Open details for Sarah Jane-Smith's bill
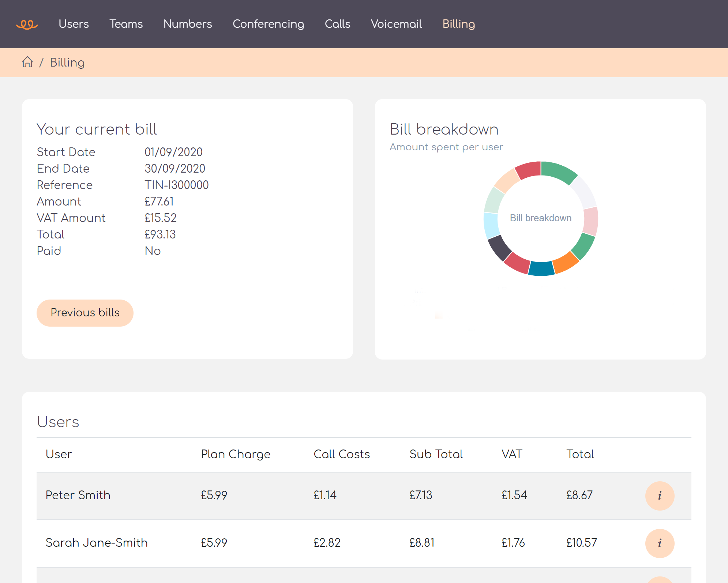 pyautogui.click(x=660, y=543)
